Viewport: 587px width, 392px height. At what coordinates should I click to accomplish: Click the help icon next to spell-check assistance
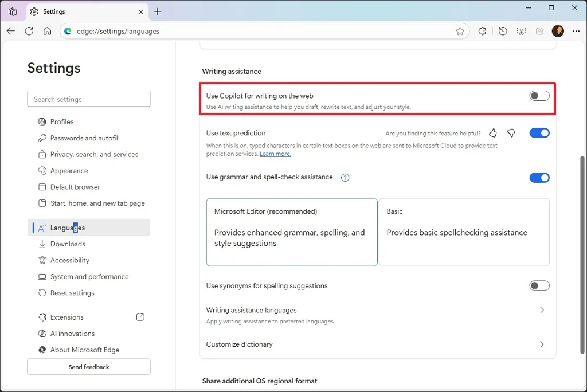tap(345, 178)
